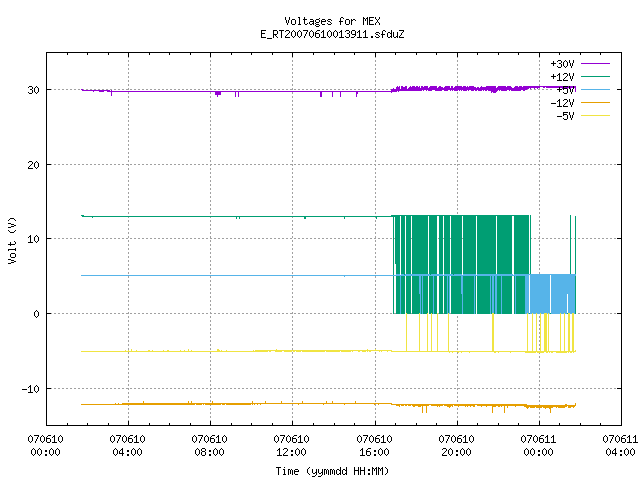
Task: Click the blue +5V legend line sample
Action: pyautogui.click(x=595, y=89)
